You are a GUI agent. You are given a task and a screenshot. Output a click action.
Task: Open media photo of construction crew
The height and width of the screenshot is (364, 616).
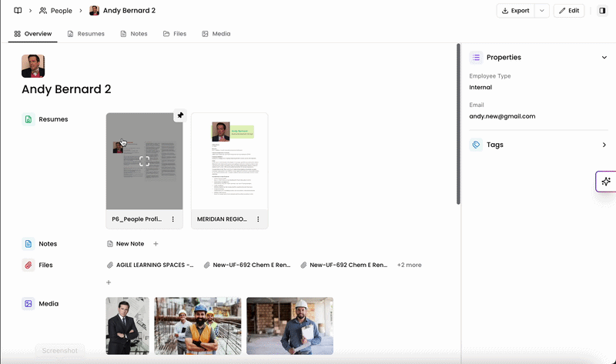pos(198,326)
